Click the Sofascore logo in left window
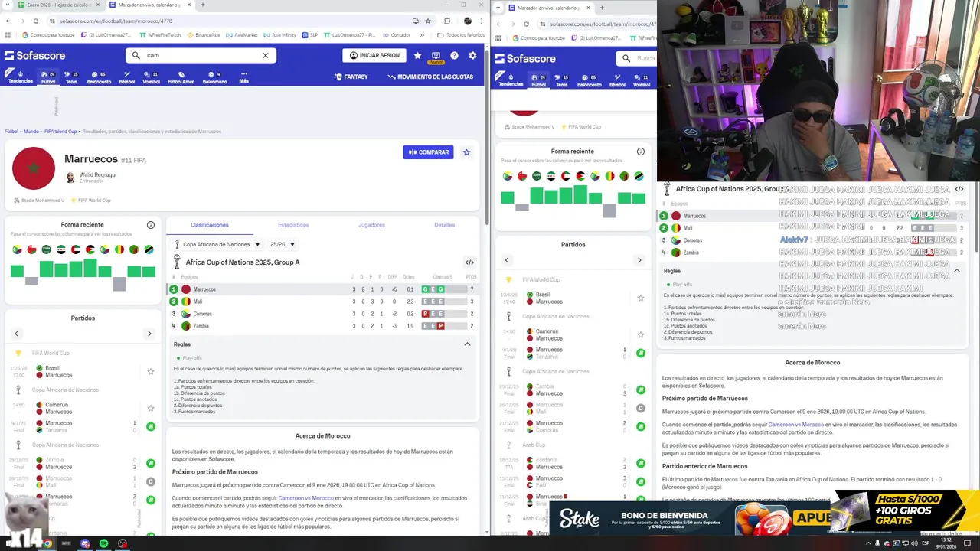 coord(34,55)
